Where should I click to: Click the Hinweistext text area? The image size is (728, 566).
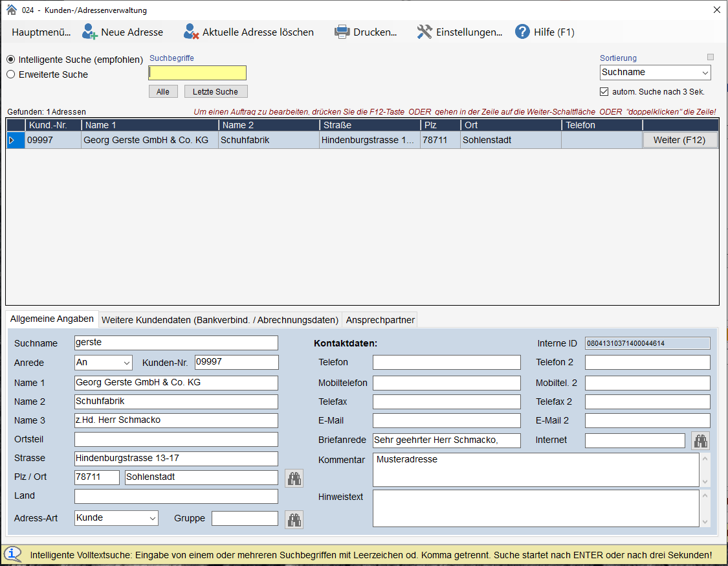(x=536, y=508)
